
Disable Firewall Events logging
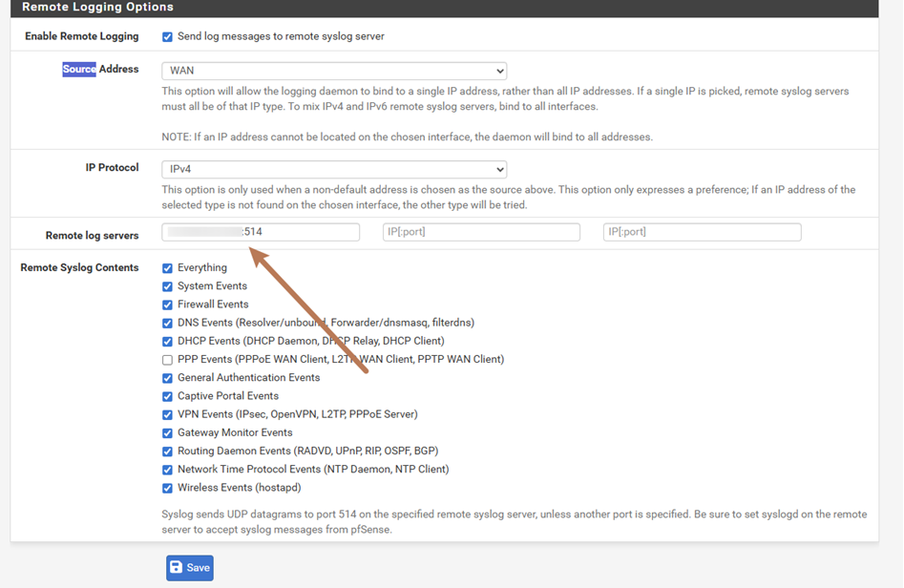pyautogui.click(x=168, y=304)
